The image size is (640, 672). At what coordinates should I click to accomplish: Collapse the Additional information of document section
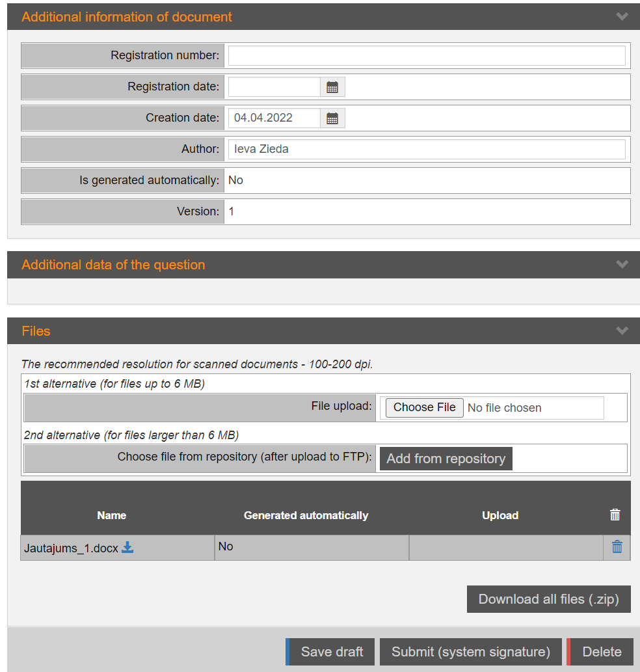point(622,17)
